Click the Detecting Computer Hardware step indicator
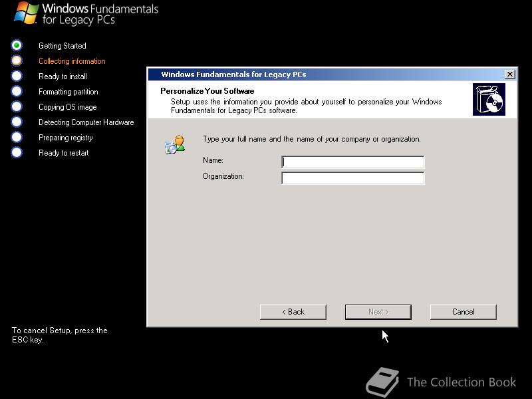Image resolution: width=532 pixels, height=399 pixels. 17,122
